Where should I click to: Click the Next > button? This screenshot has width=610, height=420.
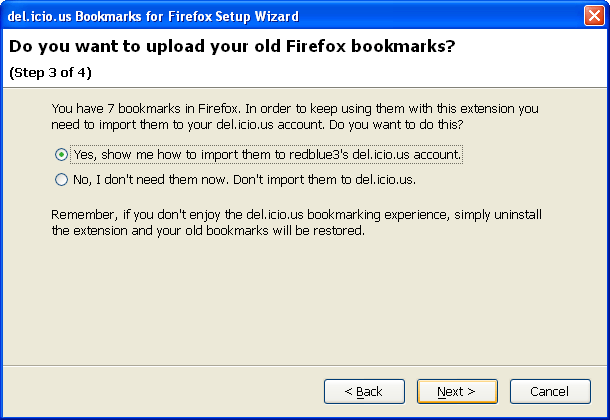[457, 391]
